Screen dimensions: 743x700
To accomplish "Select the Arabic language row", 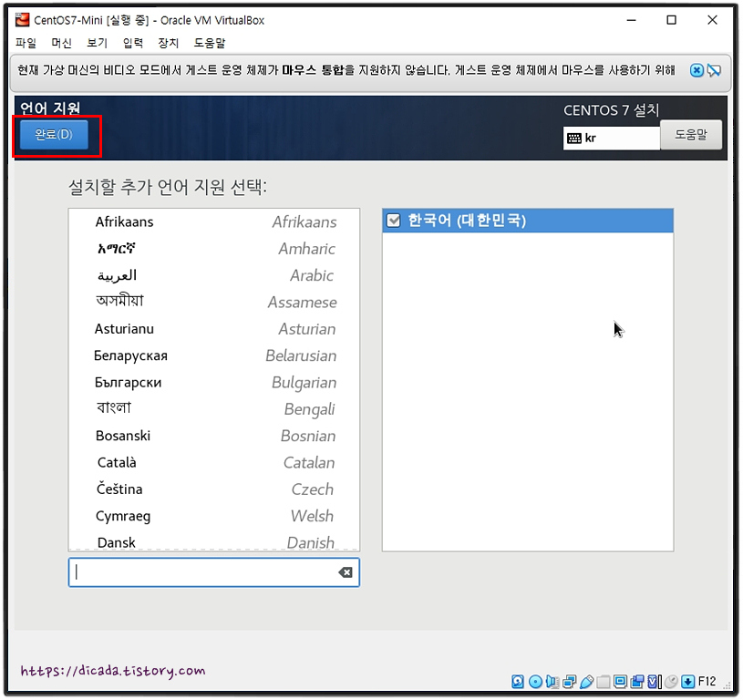I will coord(214,275).
